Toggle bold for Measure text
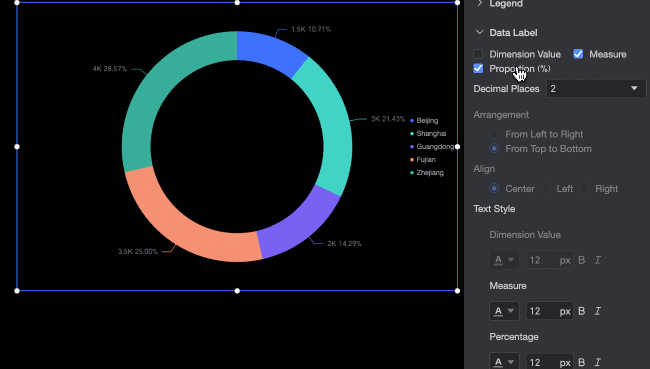This screenshot has height=369, width=650. (x=582, y=311)
